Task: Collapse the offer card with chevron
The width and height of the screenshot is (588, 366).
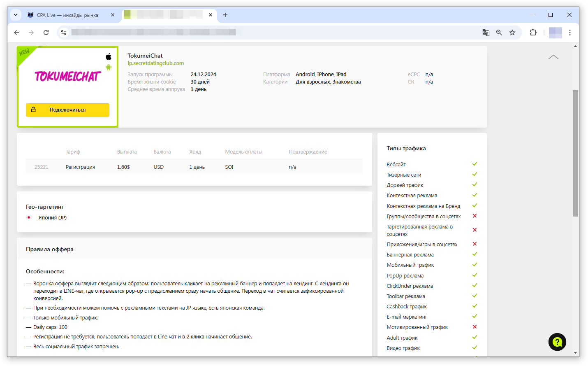Action: tap(553, 57)
